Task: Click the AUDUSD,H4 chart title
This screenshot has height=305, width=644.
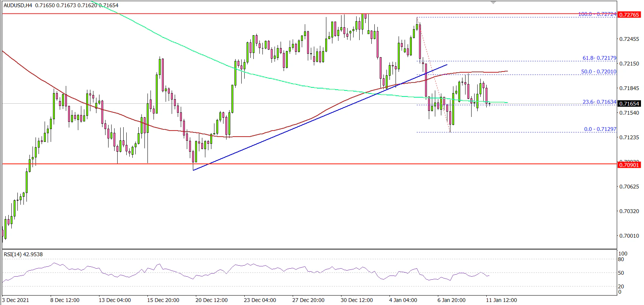Action: [x=18, y=5]
